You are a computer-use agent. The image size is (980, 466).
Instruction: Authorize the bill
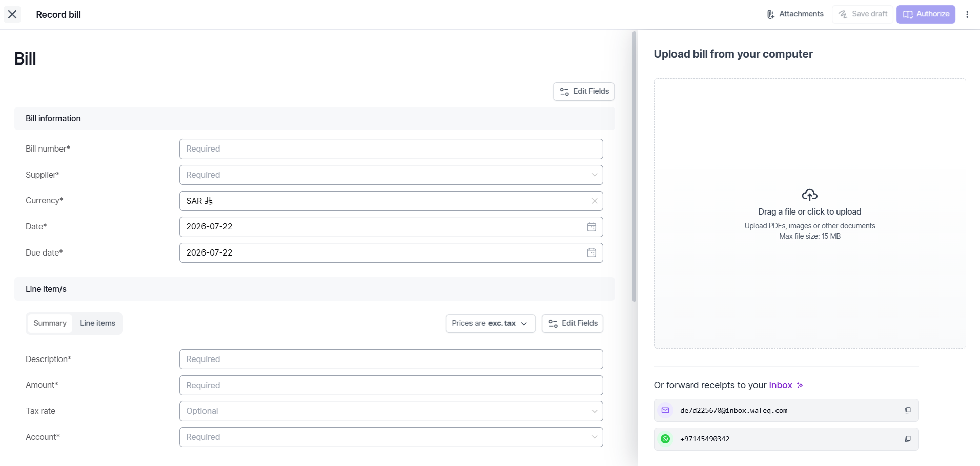pos(926,14)
